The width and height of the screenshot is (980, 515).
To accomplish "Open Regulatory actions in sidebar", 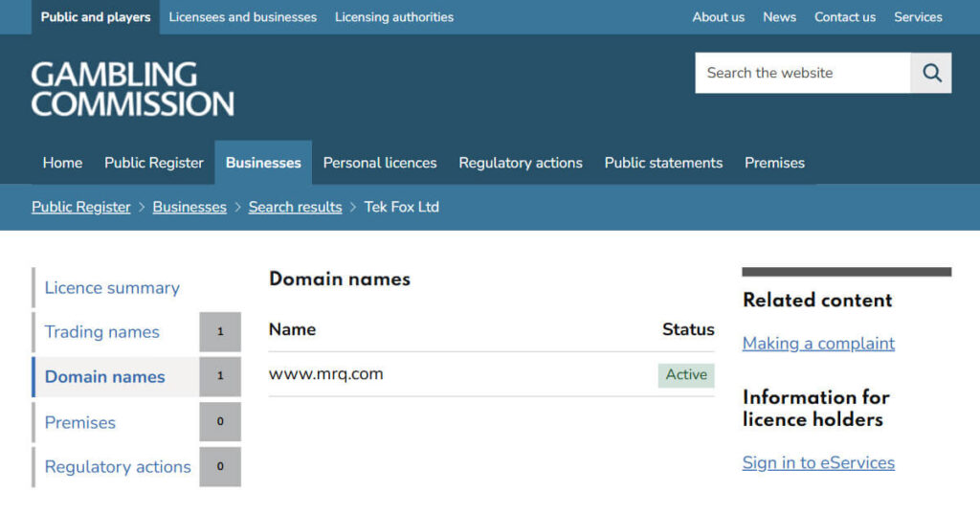I will point(118,467).
